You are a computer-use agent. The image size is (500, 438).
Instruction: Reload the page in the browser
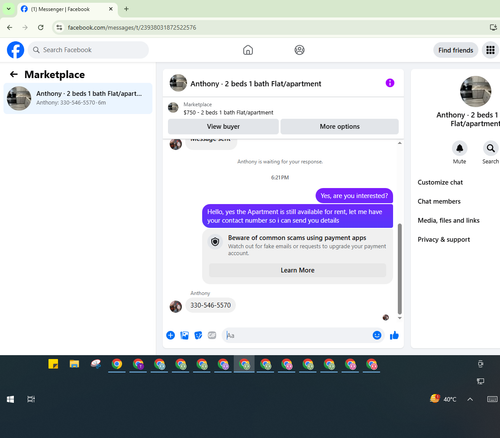41,27
